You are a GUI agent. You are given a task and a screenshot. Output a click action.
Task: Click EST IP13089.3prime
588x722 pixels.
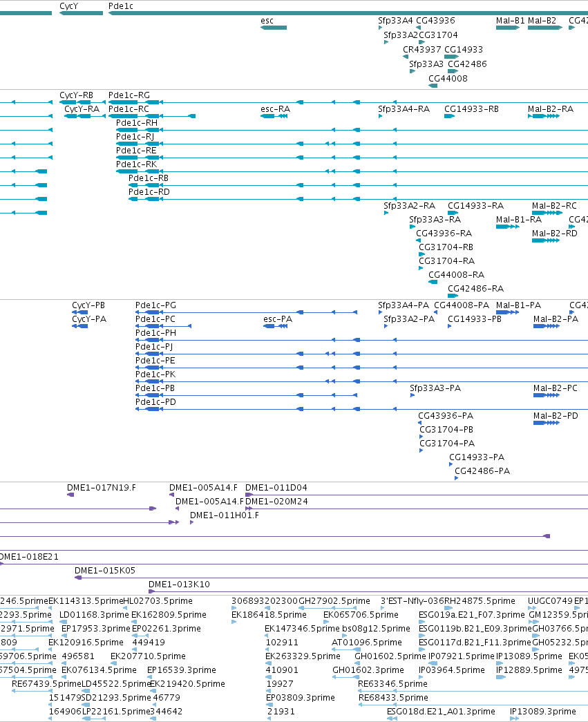(543, 712)
